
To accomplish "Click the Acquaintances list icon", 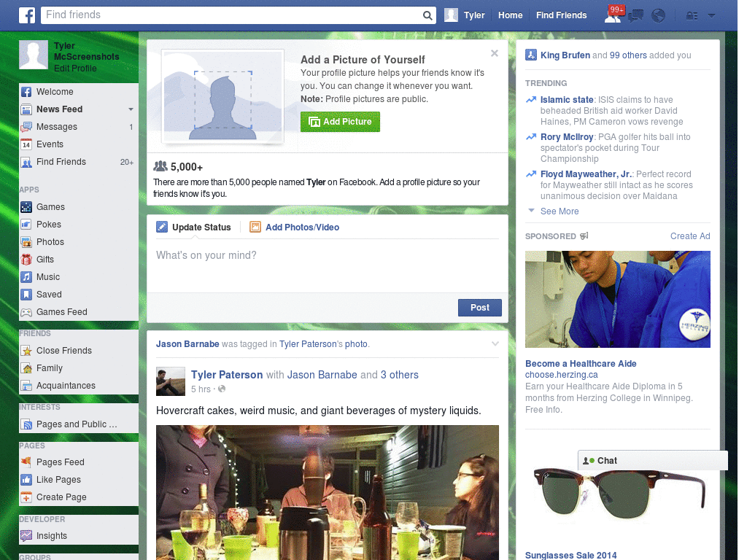I will 26,386.
